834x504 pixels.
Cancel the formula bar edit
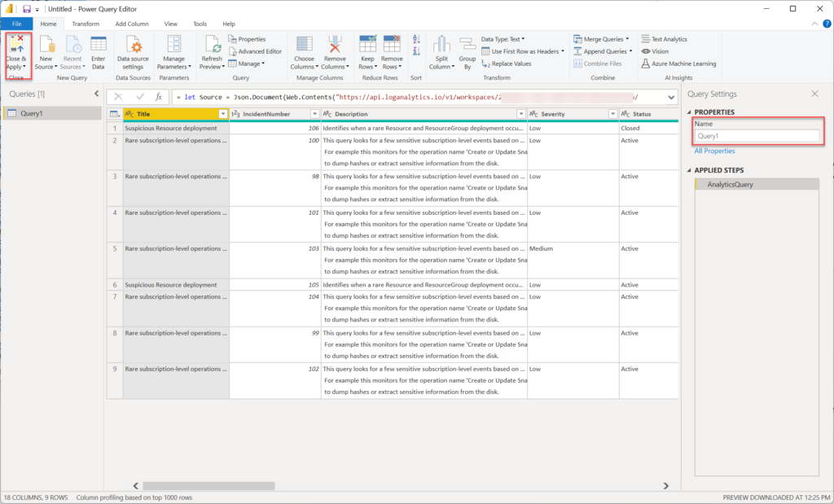(x=118, y=97)
